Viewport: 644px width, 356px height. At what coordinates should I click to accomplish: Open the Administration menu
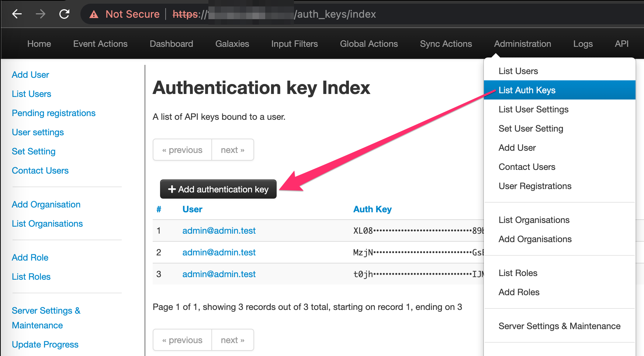tap(522, 44)
